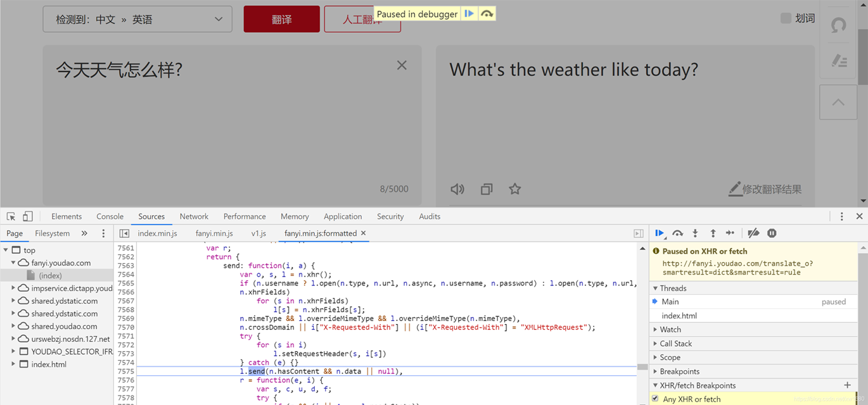868x405 pixels.
Task: Open the language selection dropdown
Action: (x=137, y=20)
